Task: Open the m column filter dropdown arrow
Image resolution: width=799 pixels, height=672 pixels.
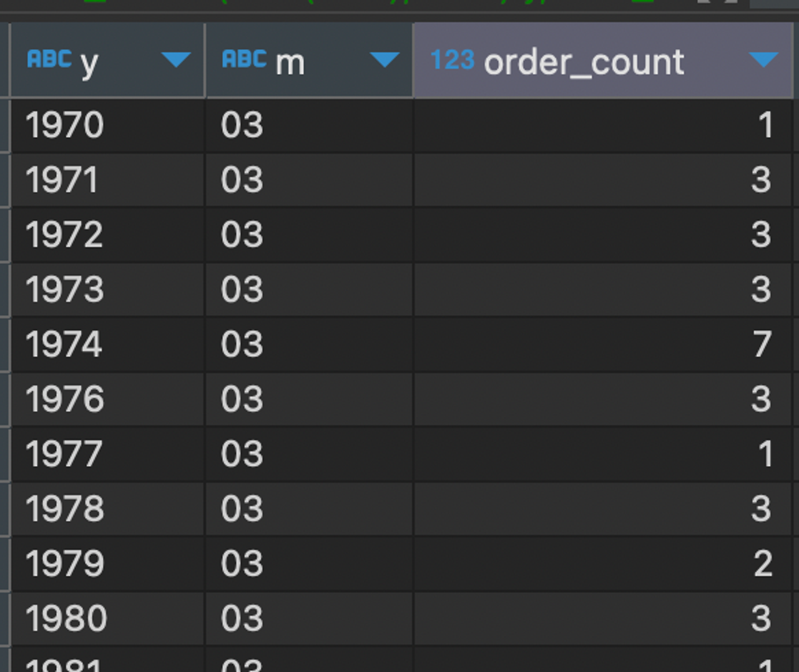Action: (x=385, y=60)
